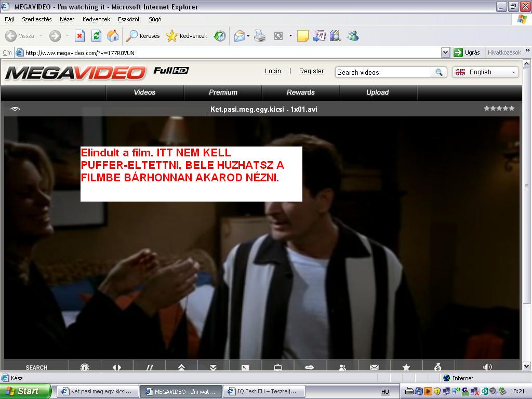Print the page with the printer icon
Screen dimensions: 532x399
click(260, 36)
